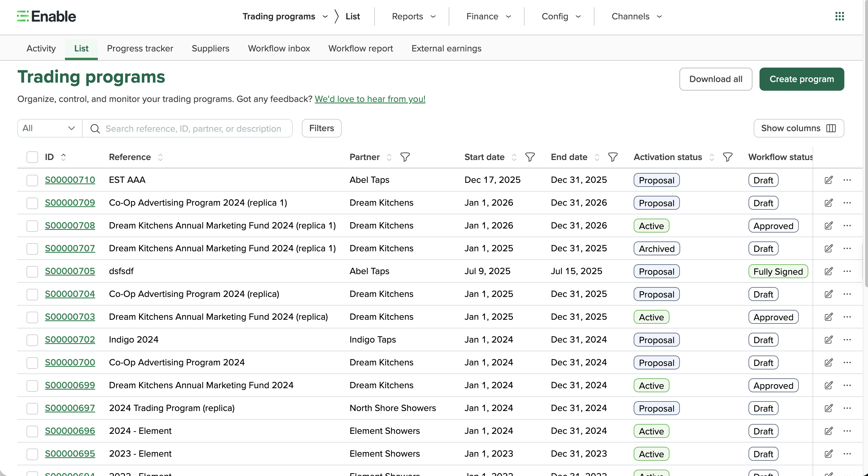Open program link S00000703

[x=70, y=317]
